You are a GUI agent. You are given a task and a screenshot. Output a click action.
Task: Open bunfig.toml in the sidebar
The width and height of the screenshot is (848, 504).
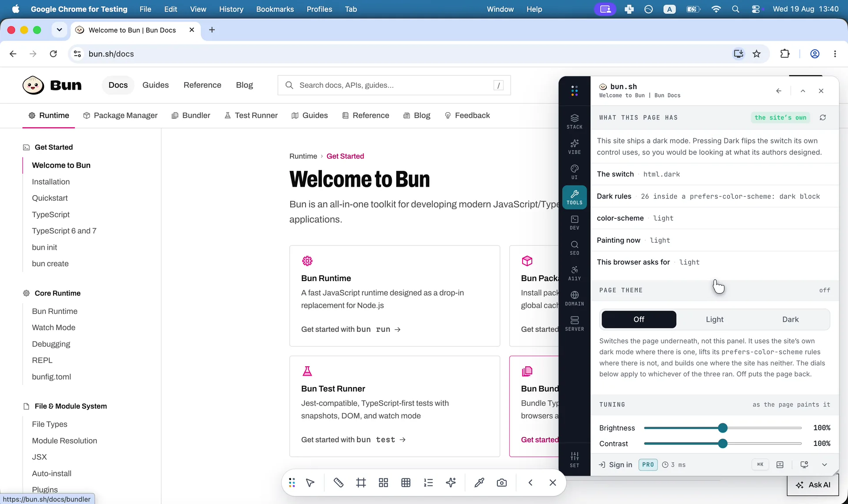coord(51,377)
